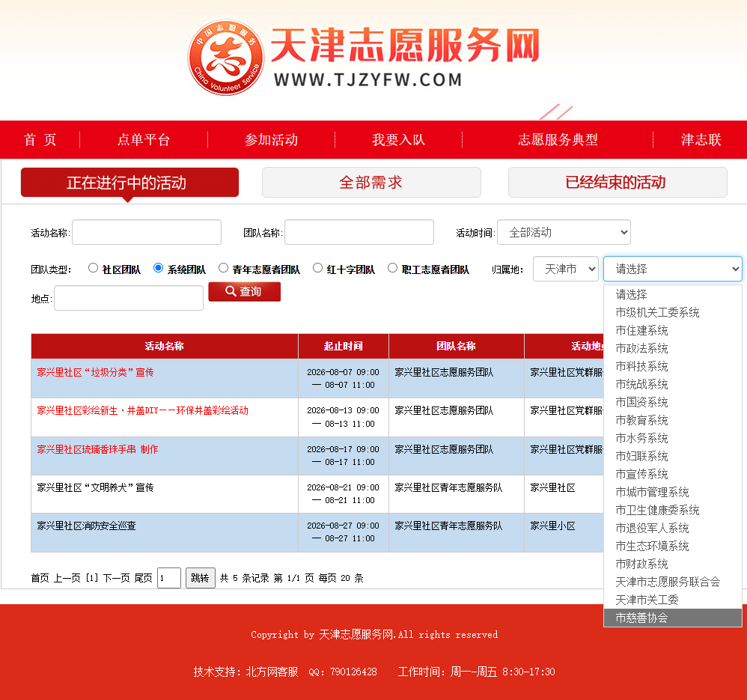Open the 活动时间 全部活动 dropdown
This screenshot has height=700, width=747.
pyautogui.click(x=564, y=232)
